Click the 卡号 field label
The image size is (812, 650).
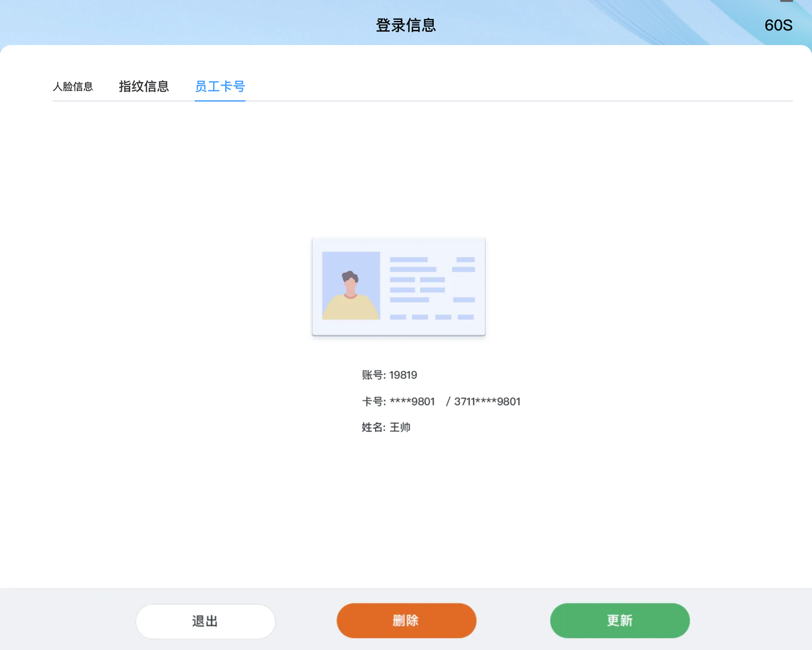[373, 402]
